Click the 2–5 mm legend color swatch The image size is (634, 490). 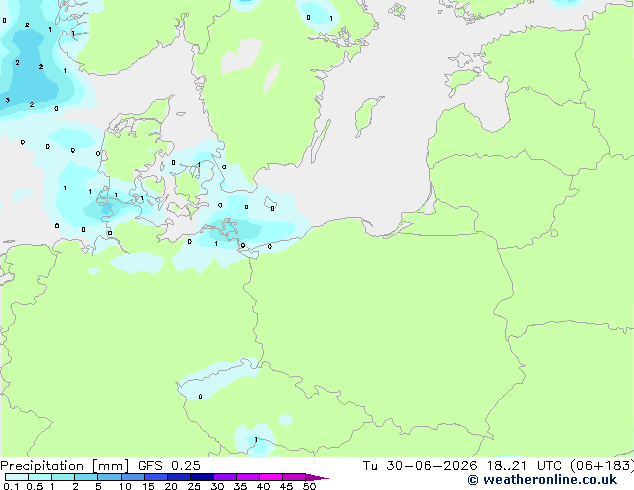(x=86, y=477)
